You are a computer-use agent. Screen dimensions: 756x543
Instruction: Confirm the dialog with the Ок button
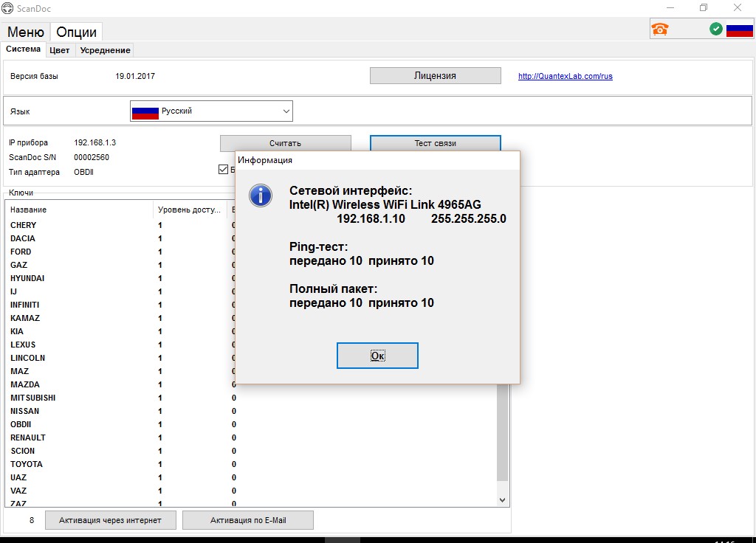coord(377,356)
